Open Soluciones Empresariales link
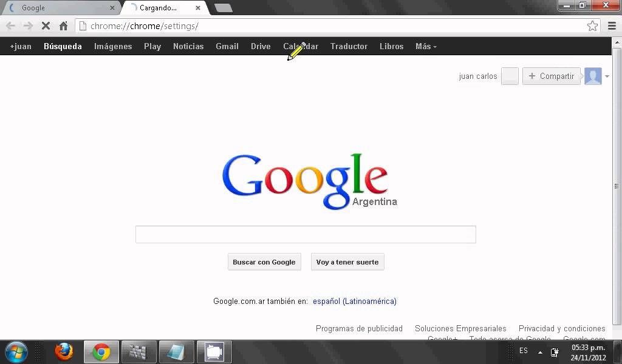 [x=460, y=328]
